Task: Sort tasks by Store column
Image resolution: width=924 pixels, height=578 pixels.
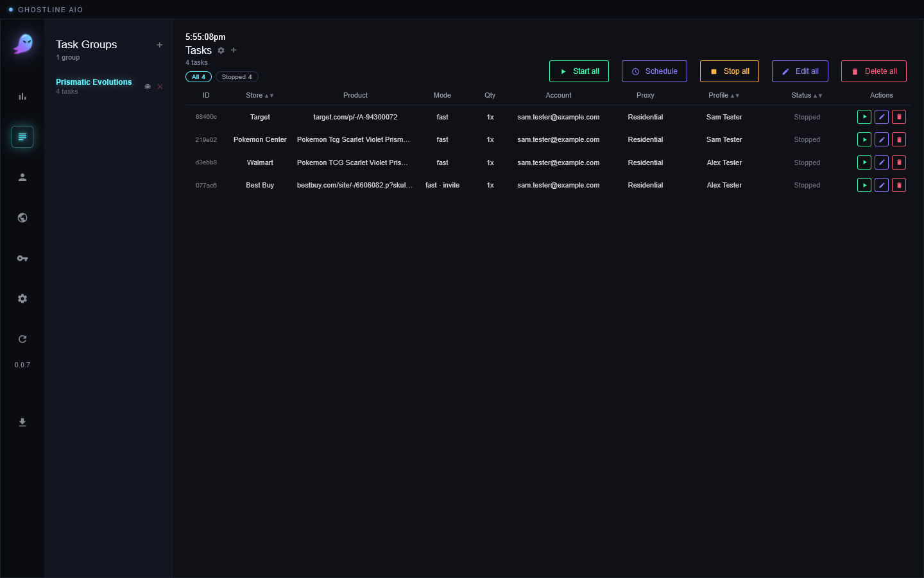Action: pyautogui.click(x=260, y=95)
